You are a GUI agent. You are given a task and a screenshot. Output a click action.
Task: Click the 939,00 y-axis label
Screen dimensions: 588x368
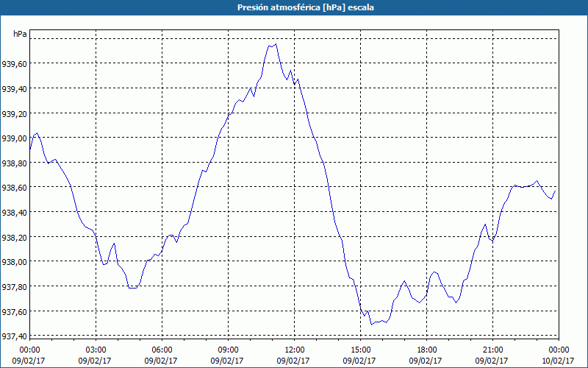point(14,138)
